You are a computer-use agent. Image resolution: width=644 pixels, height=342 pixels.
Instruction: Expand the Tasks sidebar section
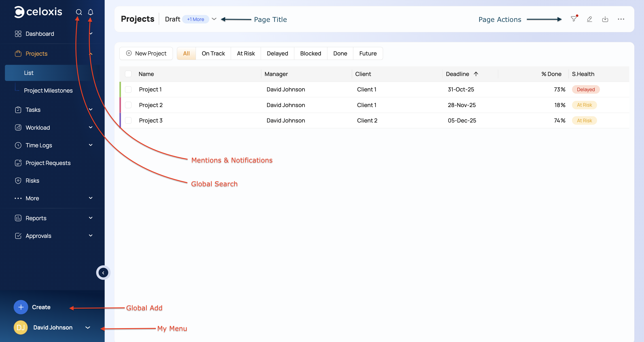[x=91, y=110]
